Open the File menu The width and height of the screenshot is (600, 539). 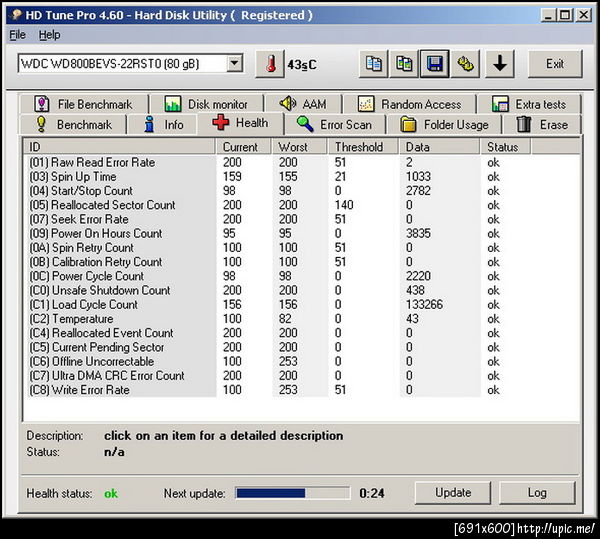[x=17, y=35]
